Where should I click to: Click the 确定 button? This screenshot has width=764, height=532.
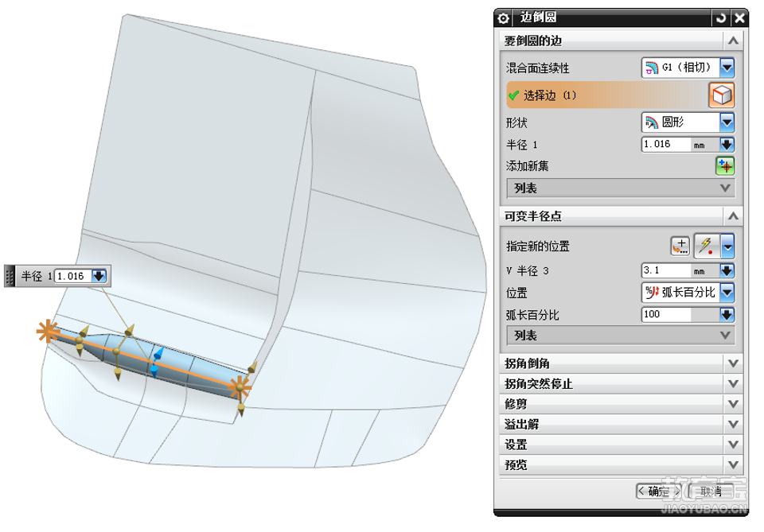coord(659,491)
